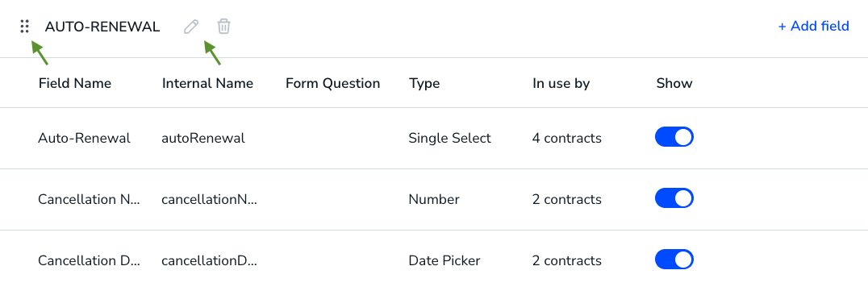Open the Number type field row
This screenshot has height=291, width=868.
[434, 200]
